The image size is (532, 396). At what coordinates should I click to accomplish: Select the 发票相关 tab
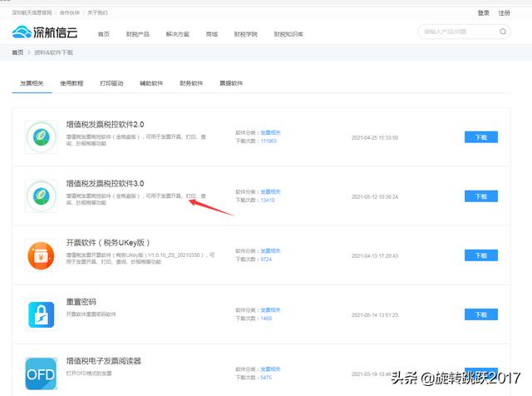tap(32, 83)
